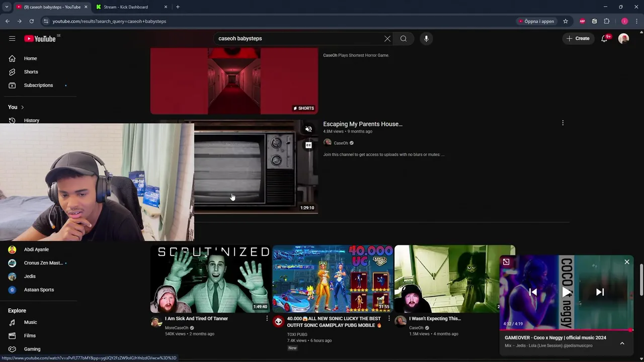Open the GAMEOVER - Coco x Neggy title
This screenshot has height=362, width=644.
click(555, 338)
